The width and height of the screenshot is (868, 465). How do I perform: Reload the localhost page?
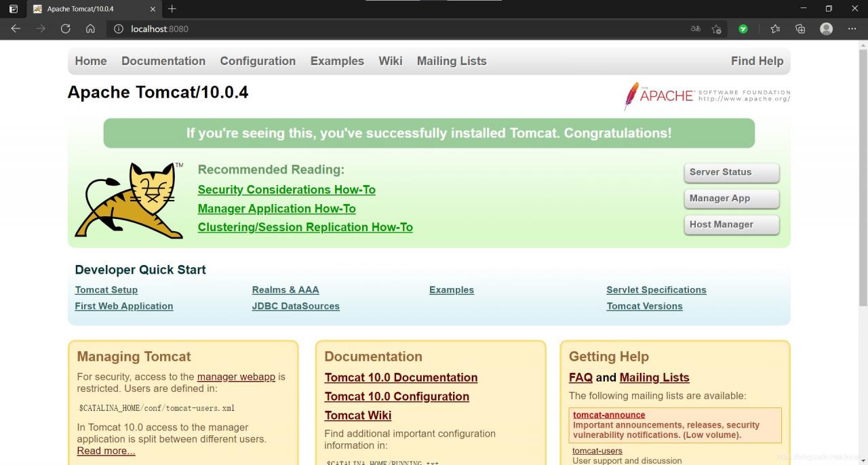65,28
